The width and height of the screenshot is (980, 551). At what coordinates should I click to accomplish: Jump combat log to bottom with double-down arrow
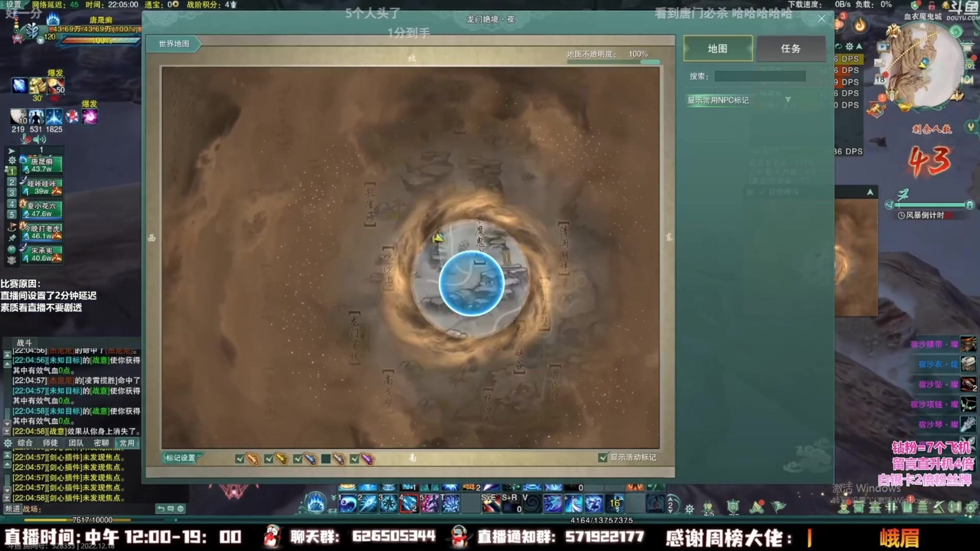point(7,432)
